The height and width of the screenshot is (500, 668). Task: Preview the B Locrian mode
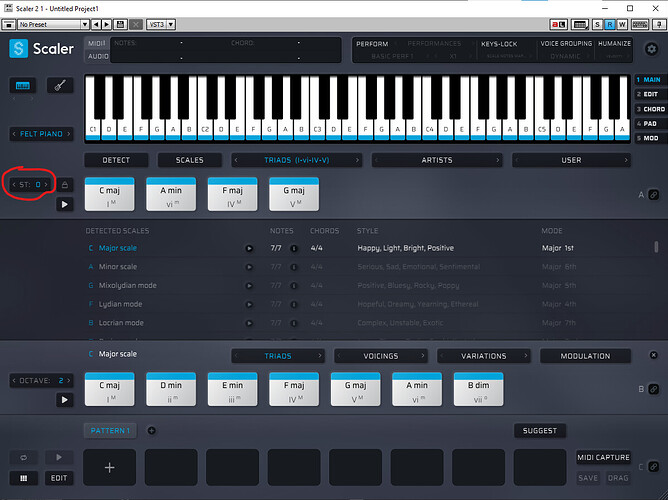(x=249, y=323)
